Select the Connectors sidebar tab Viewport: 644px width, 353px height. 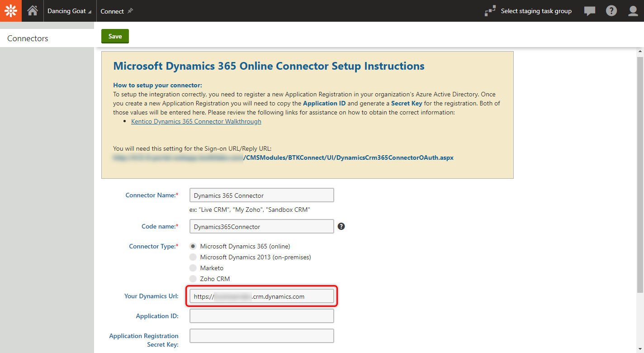pos(47,38)
